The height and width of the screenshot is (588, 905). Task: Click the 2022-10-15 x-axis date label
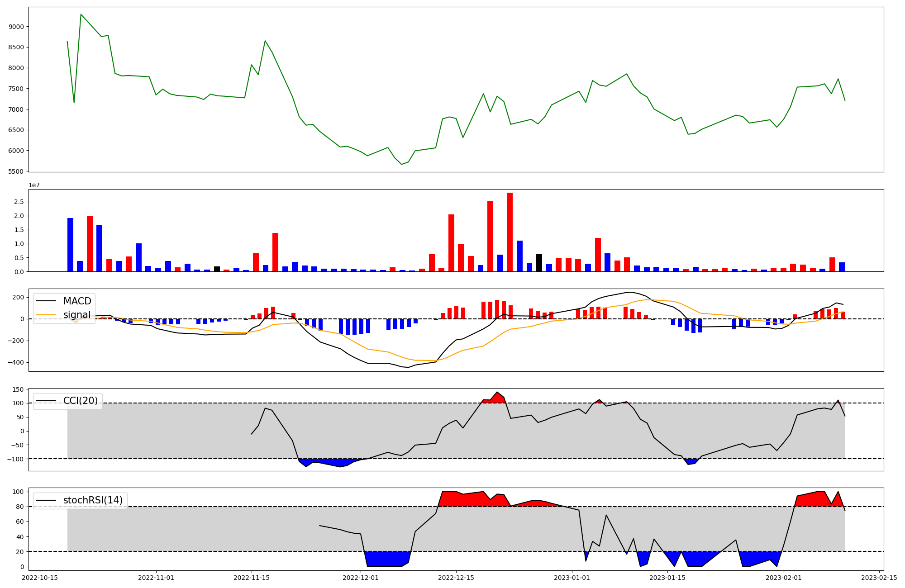[x=40, y=578]
